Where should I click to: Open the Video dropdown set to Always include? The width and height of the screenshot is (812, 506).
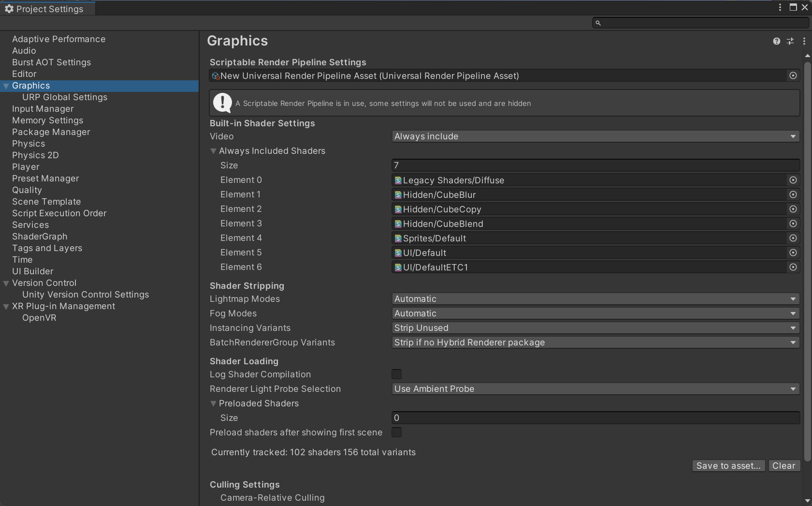(595, 136)
